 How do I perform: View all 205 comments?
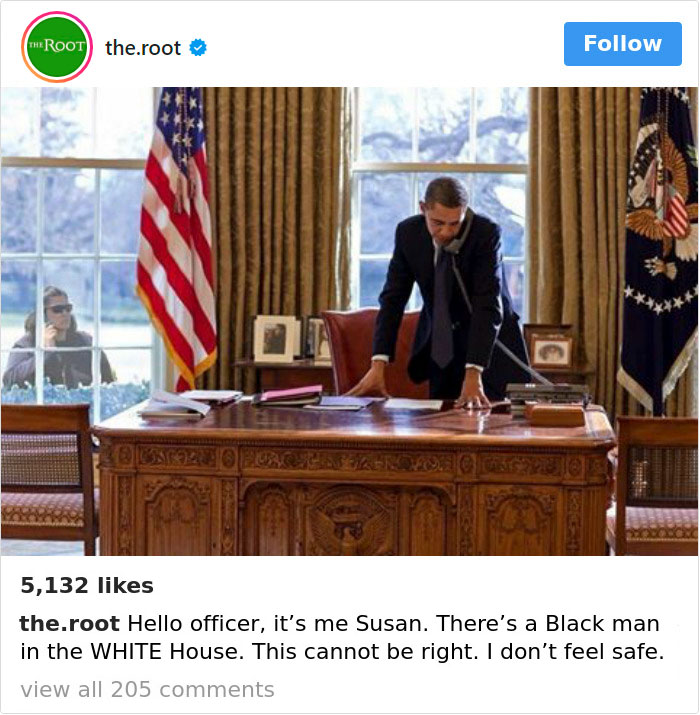pos(147,689)
